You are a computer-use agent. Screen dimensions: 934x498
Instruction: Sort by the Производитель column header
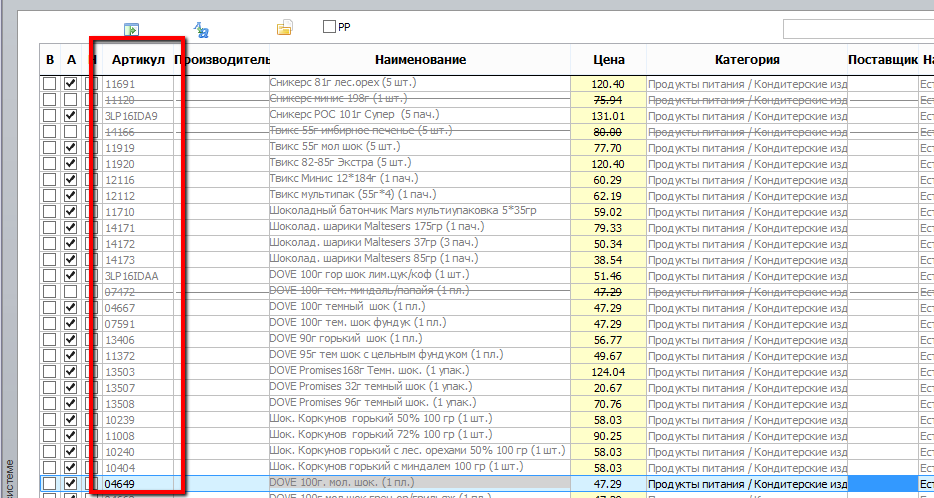tap(222, 60)
